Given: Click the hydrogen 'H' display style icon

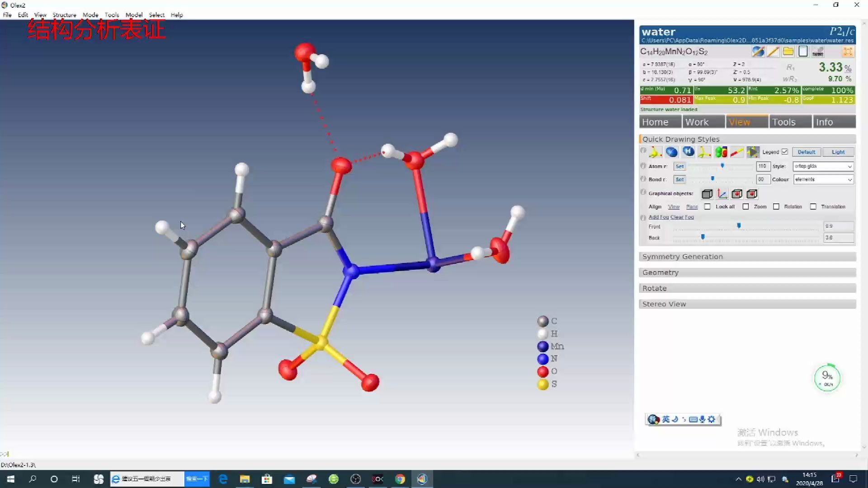Looking at the screenshot, I should (x=688, y=152).
